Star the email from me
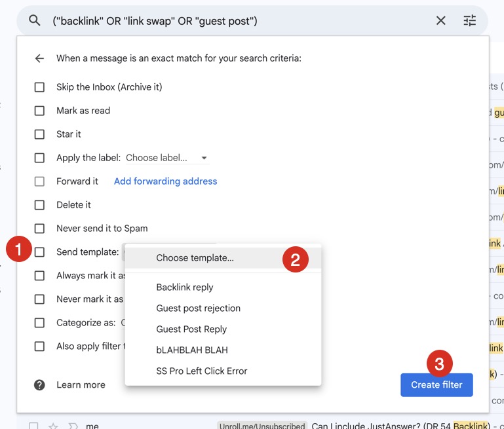This screenshot has height=429, width=504. coord(53,426)
